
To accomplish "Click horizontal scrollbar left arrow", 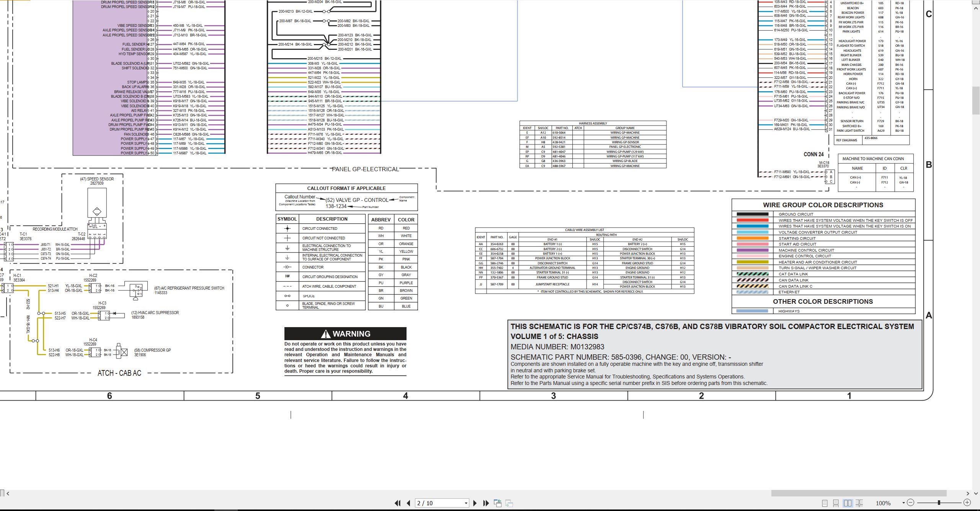I will (8, 493).
